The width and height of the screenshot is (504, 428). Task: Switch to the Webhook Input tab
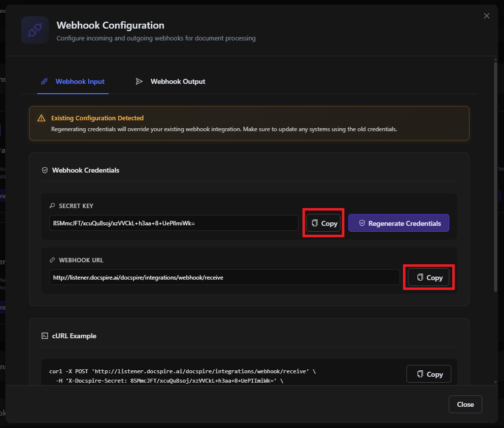pos(73,81)
